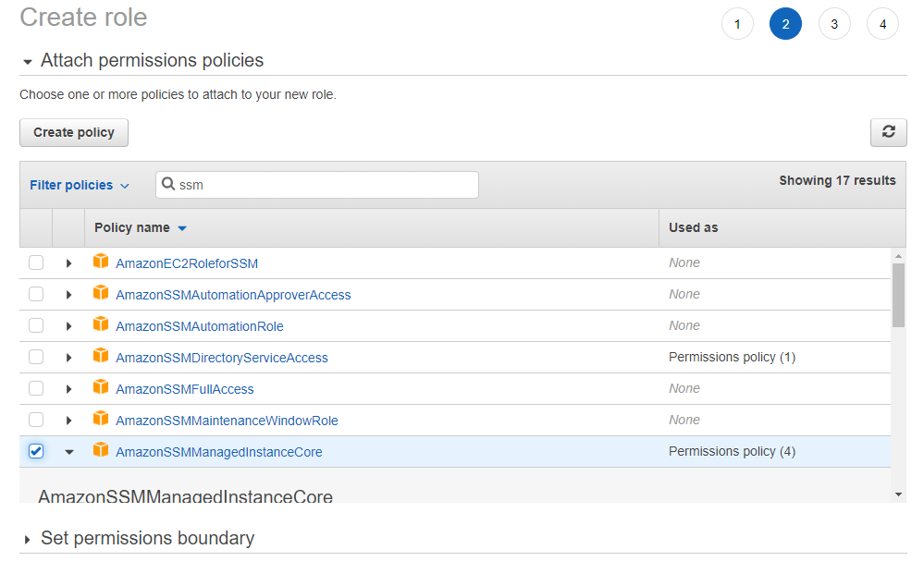The image size is (924, 586).
Task: Select the AmazonSSMAutomationRole checkbox
Action: 36,325
